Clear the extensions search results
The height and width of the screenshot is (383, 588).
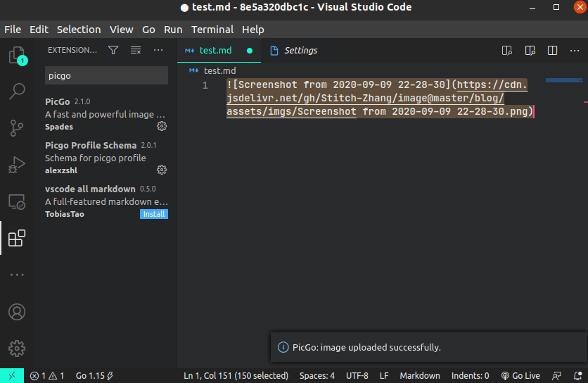coord(136,50)
